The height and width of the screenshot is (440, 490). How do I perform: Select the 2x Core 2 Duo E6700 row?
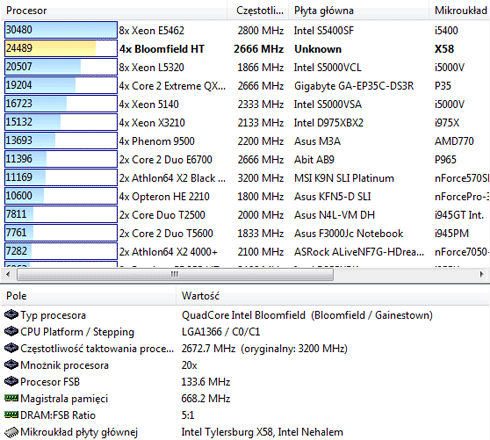coord(247,159)
